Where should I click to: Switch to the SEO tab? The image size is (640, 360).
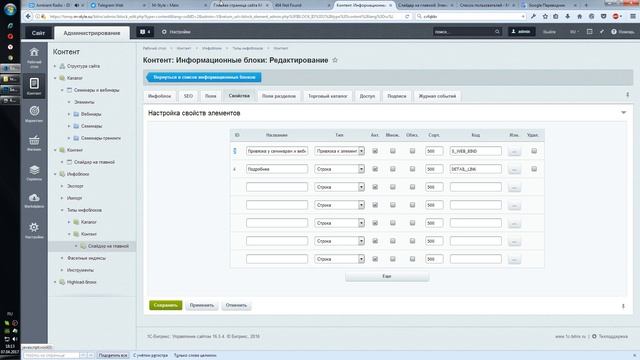[x=188, y=96]
